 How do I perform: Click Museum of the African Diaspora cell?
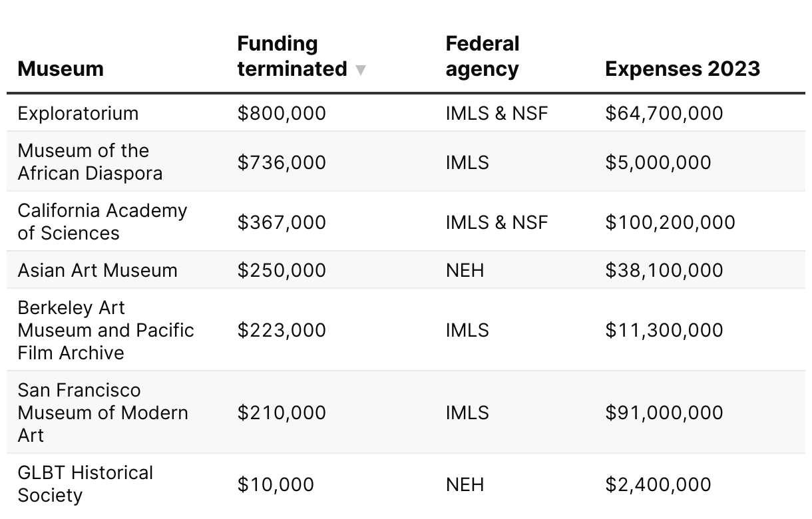(90, 162)
